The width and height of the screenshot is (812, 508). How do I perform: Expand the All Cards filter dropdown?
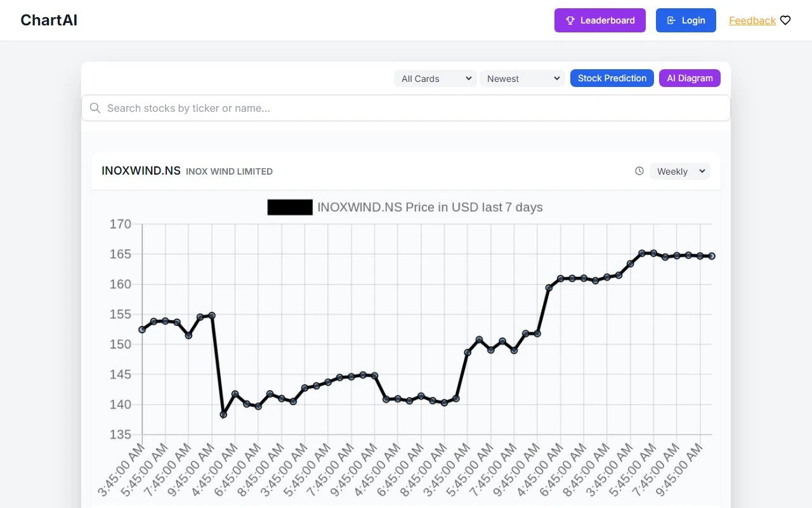[435, 79]
